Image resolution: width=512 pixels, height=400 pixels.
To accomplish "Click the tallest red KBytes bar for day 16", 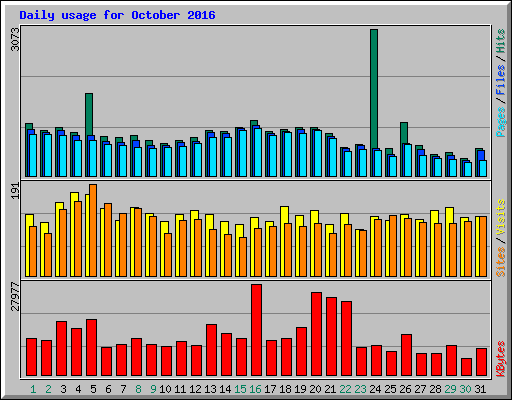I will (x=256, y=330).
